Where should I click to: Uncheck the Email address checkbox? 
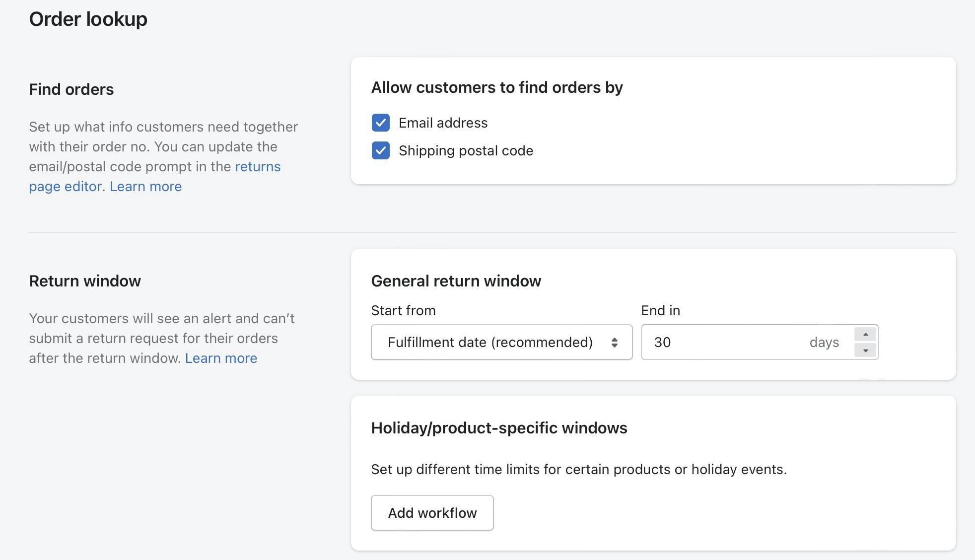(380, 123)
